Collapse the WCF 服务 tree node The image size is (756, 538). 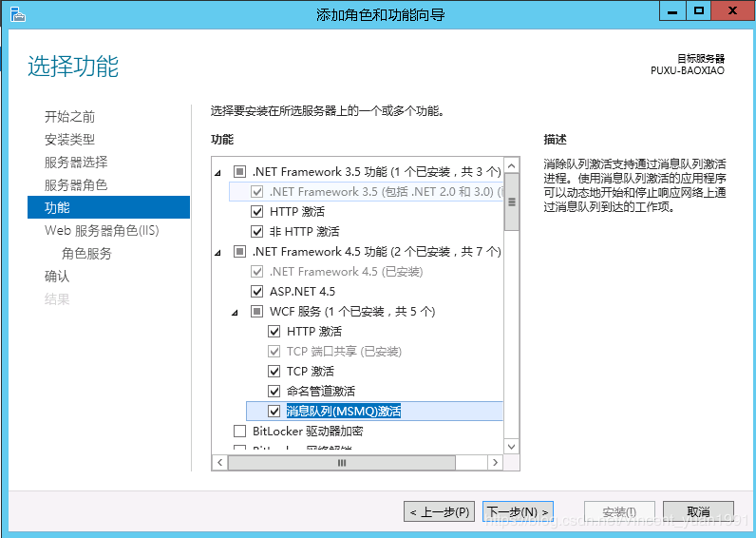coord(235,313)
